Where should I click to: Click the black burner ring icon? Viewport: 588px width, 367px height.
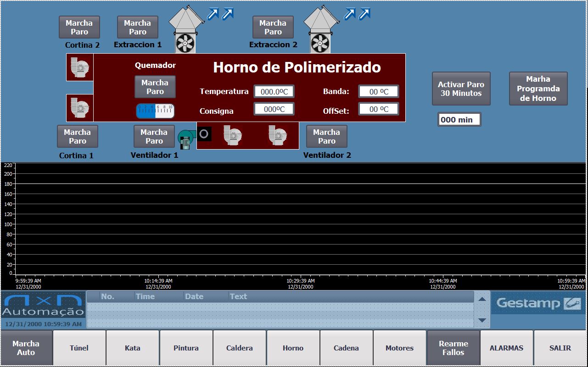(205, 134)
